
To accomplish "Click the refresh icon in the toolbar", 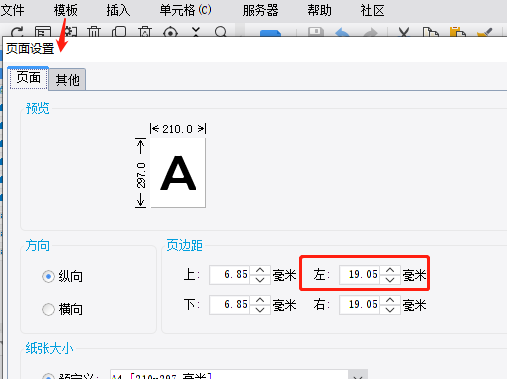I will click(17, 32).
